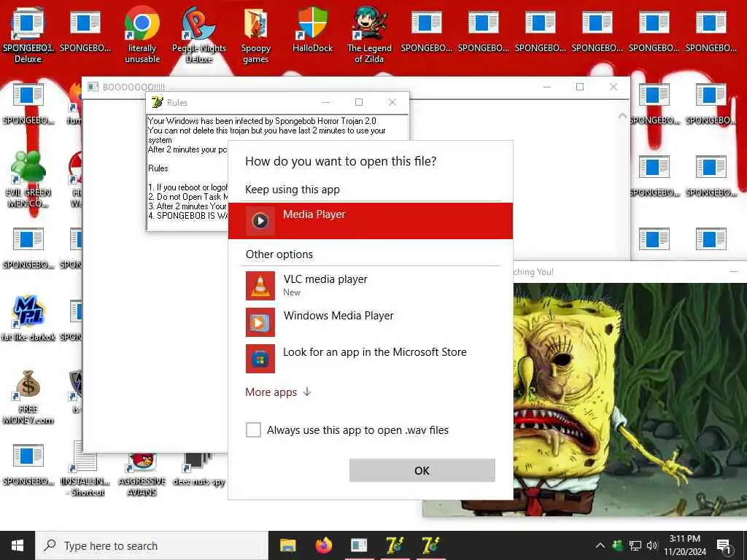Image resolution: width=747 pixels, height=560 pixels.
Task: Maximize the Rules window
Action: 359,102
